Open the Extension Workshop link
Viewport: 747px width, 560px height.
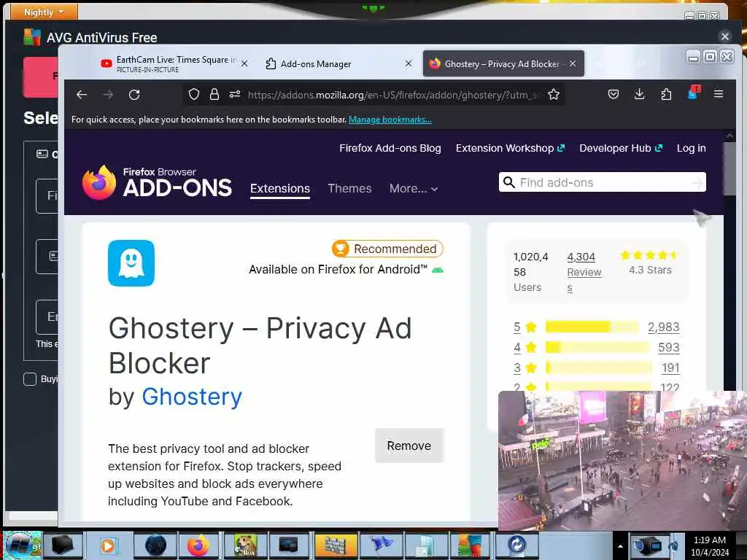510,148
